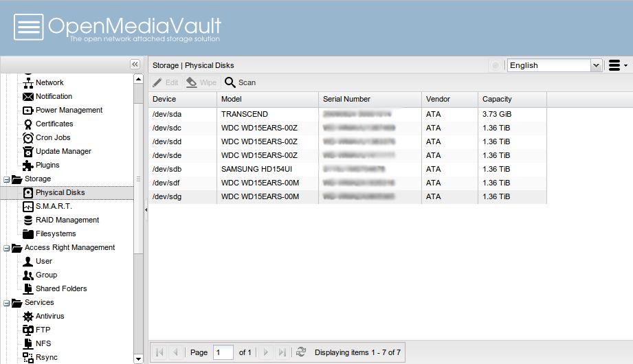
Task: Click the sidebar splitter collapse arrow
Action: [x=146, y=210]
